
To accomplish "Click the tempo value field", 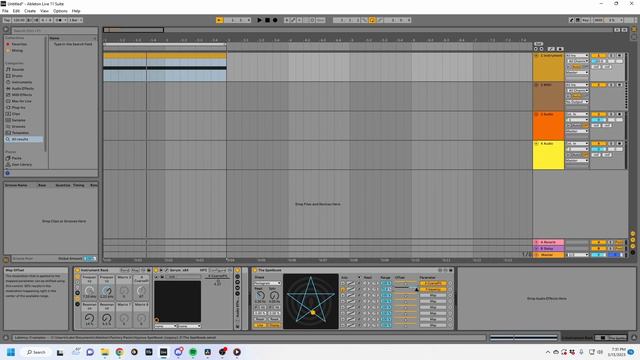I will point(19,20).
